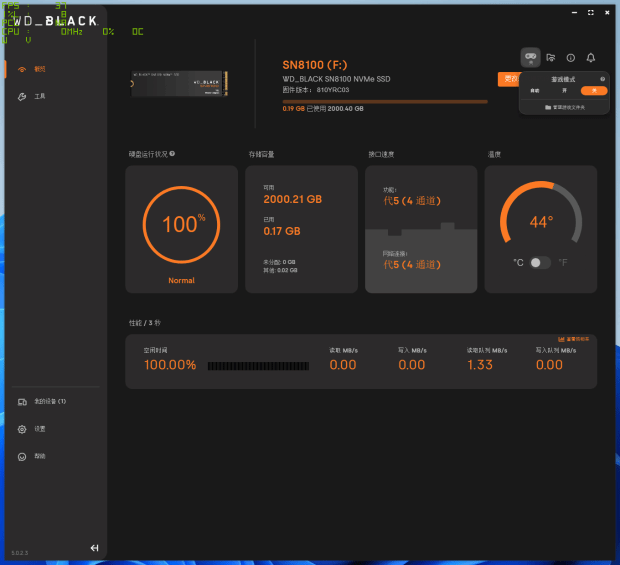
Task: Click the overview status icon in sidebar
Action: 22,69
